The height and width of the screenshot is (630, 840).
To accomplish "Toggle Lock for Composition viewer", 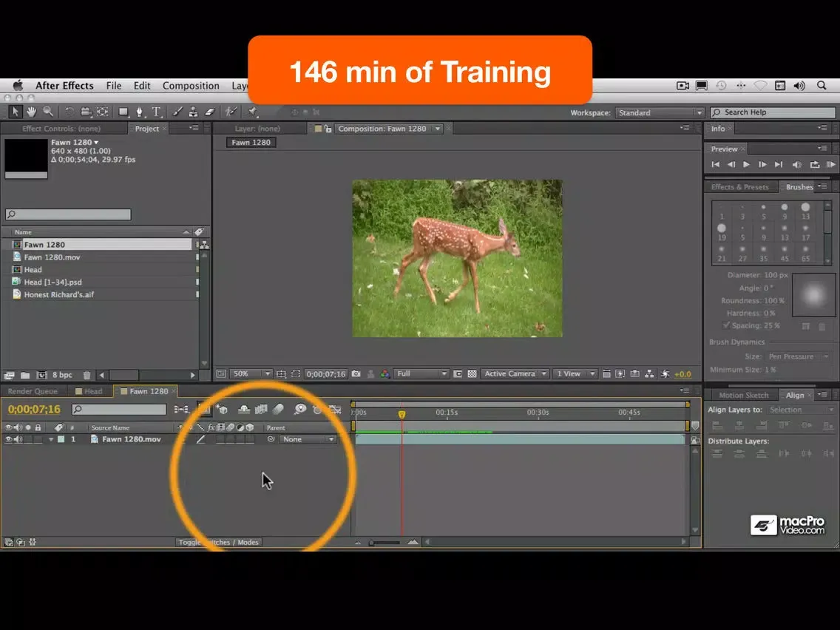I will (x=328, y=129).
